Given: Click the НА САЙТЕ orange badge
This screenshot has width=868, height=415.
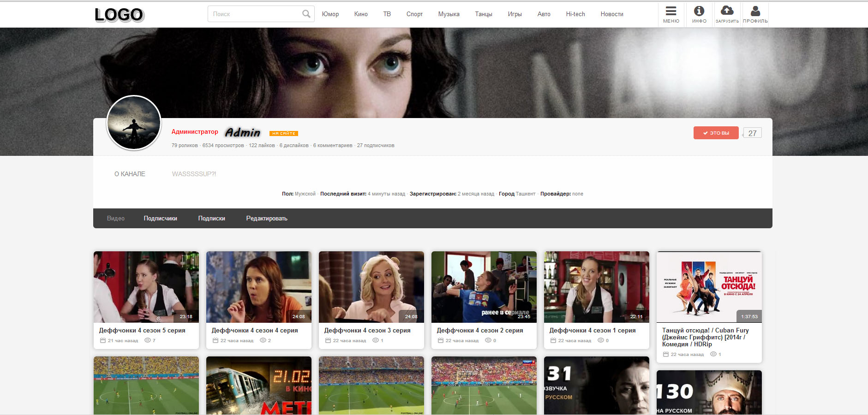Looking at the screenshot, I should [x=284, y=134].
